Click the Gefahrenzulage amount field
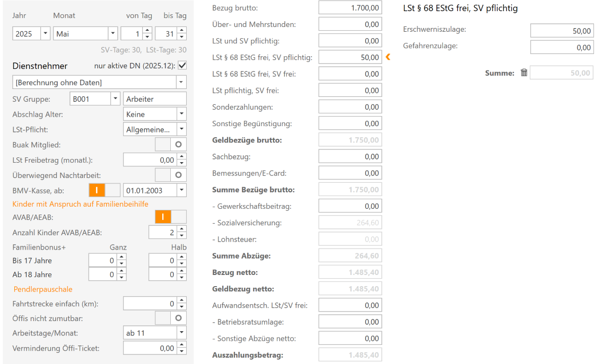This screenshot has width=595, height=364. [x=562, y=47]
